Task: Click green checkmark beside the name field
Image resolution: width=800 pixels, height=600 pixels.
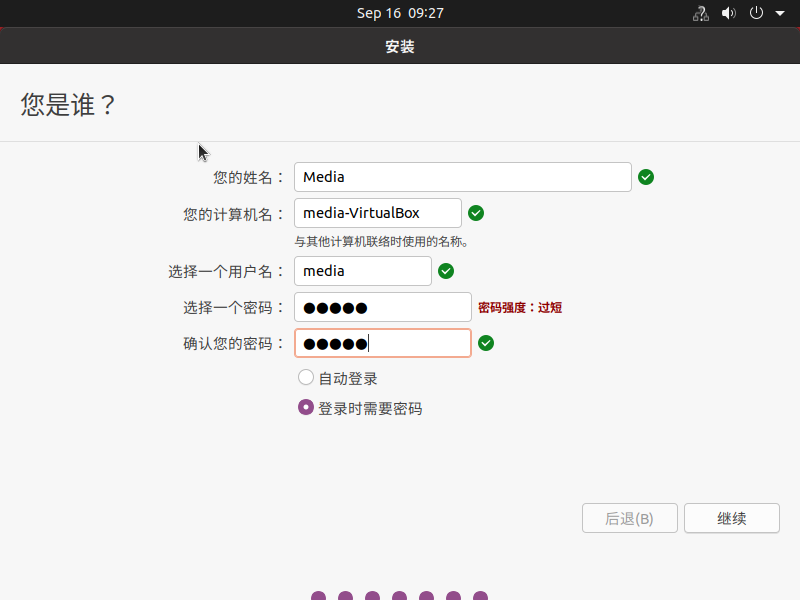Action: pyautogui.click(x=645, y=177)
